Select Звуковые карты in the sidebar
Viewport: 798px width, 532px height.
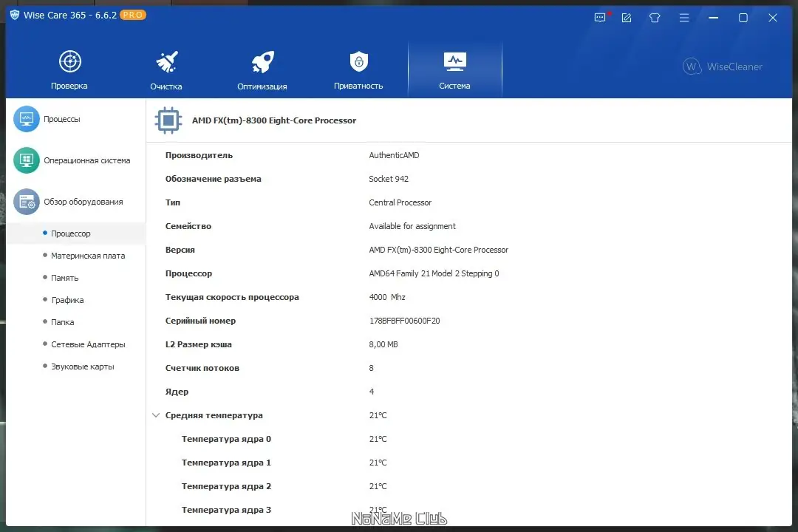83,366
